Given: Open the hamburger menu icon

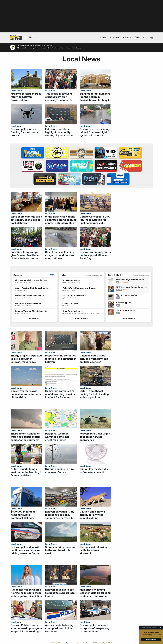Looking at the screenshot, I should tap(152, 37).
